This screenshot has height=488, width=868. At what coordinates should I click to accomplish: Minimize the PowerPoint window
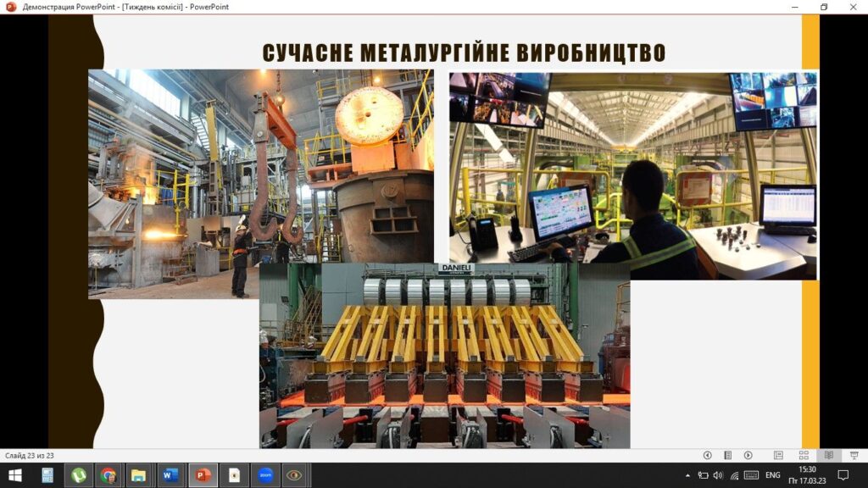pyautogui.click(x=795, y=7)
